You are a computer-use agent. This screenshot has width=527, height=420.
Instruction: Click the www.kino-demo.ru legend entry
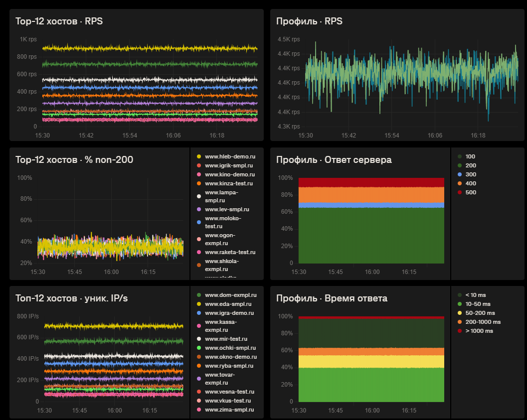point(229,174)
